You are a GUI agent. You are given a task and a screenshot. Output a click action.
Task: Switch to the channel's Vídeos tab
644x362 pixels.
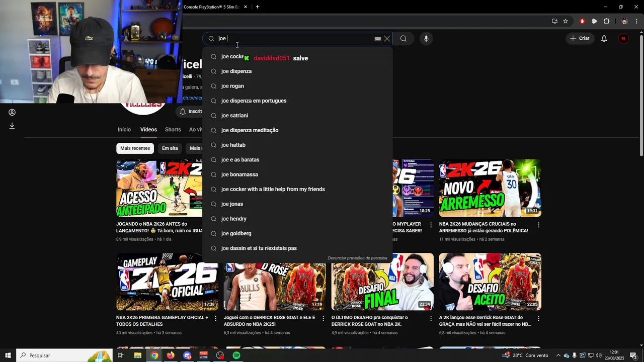148,130
